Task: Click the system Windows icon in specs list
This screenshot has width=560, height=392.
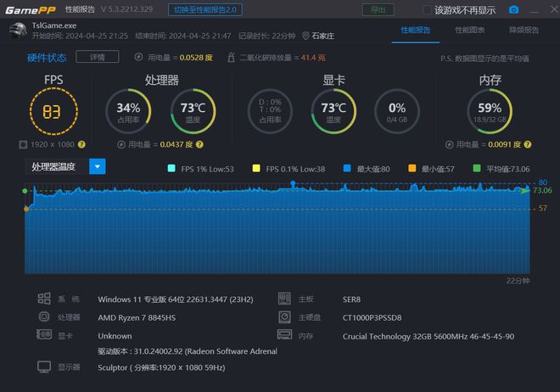Action: [x=44, y=299]
